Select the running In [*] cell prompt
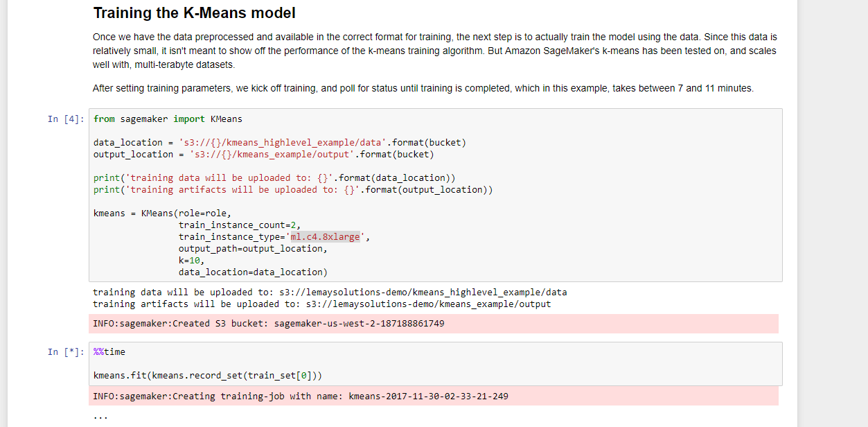 coord(65,352)
